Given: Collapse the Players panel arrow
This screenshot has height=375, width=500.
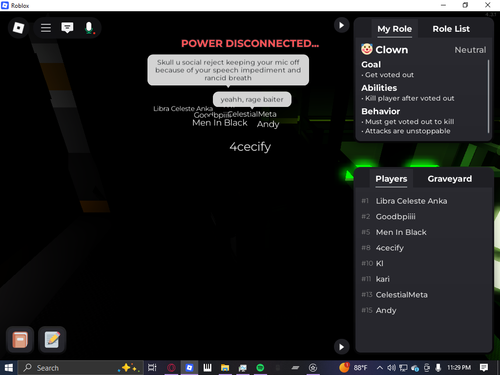Looking at the screenshot, I should (341, 347).
